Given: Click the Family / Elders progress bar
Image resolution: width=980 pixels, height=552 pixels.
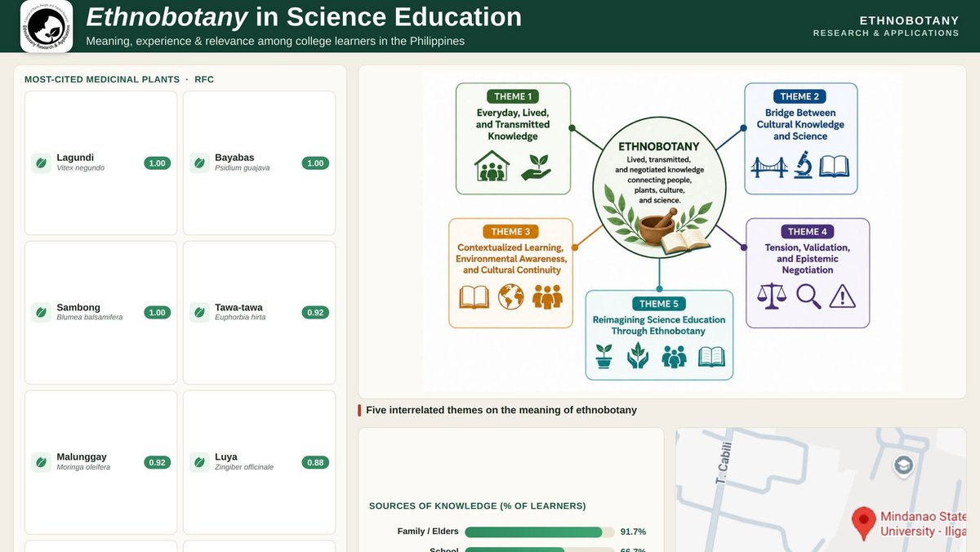Looking at the screenshot, I should coord(540,532).
